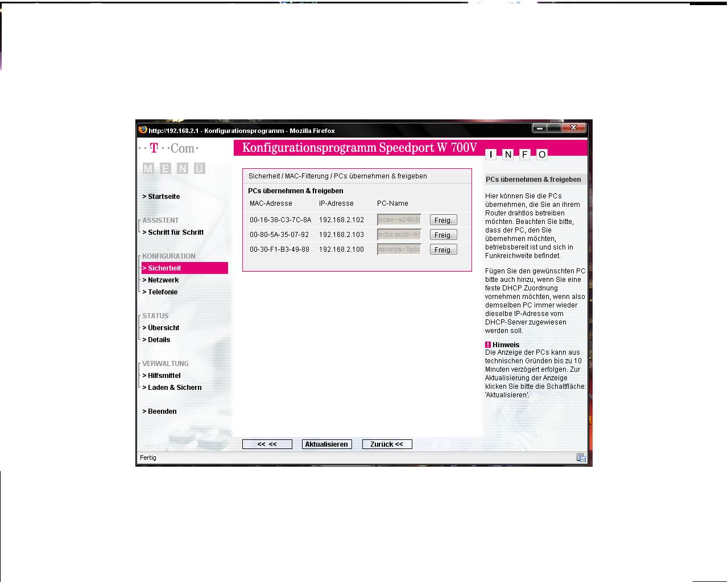Open the Details status page
Viewport: 728px width, 582px height.
point(156,339)
